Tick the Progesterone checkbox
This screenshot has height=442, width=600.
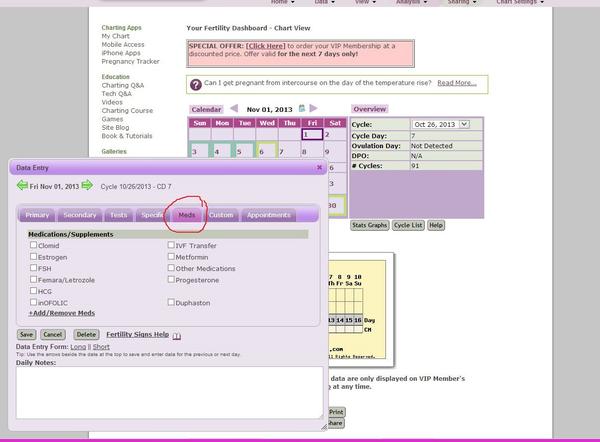(172, 281)
